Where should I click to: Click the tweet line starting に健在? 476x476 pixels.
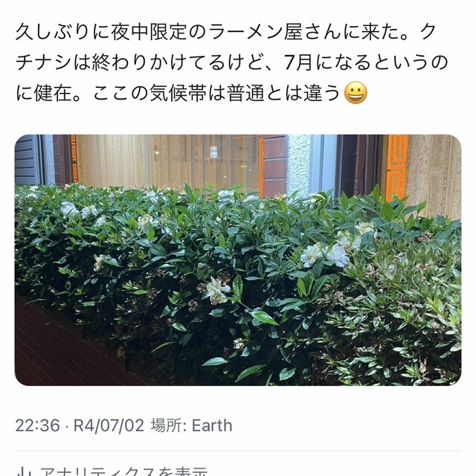click(191, 93)
